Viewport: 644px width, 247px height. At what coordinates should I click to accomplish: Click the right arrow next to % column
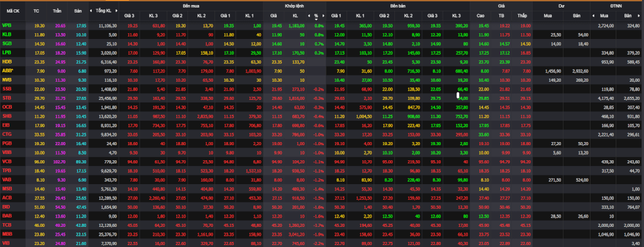pos(323,16)
